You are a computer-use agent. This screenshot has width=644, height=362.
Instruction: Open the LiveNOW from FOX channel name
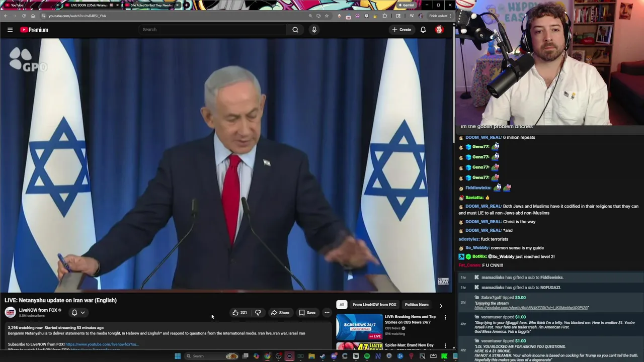point(38,310)
